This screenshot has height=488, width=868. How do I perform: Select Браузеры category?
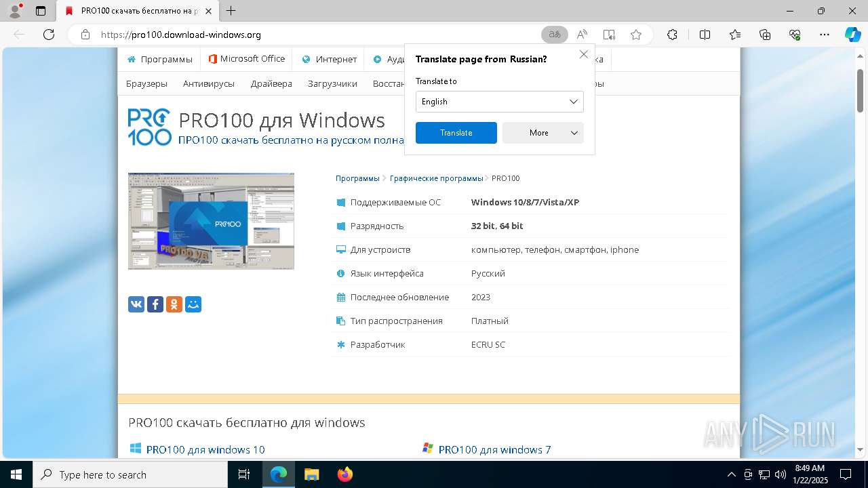146,83
